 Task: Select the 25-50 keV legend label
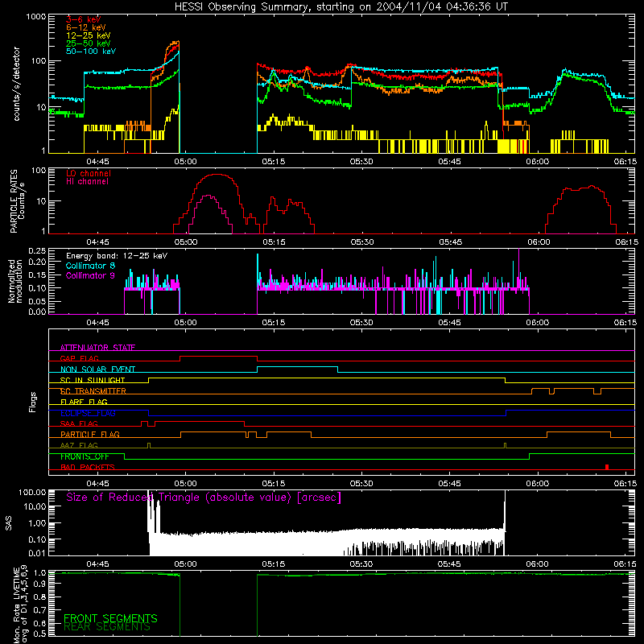coord(89,43)
